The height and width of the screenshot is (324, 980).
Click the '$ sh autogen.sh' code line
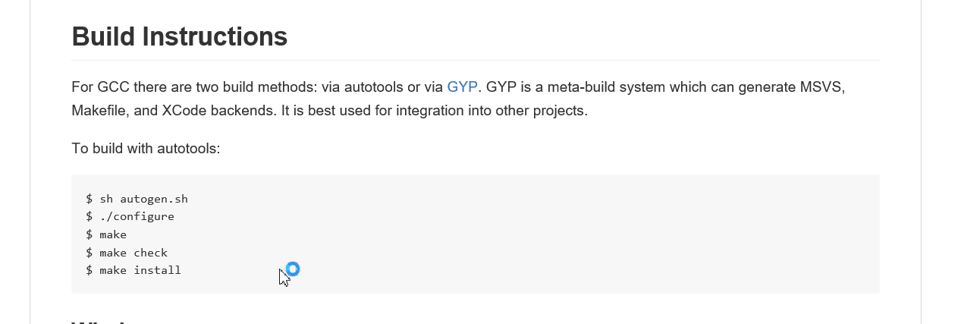(x=137, y=199)
